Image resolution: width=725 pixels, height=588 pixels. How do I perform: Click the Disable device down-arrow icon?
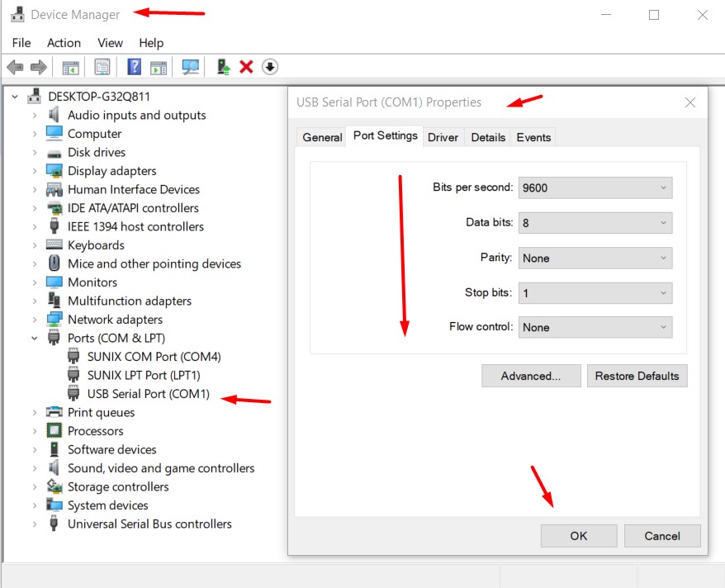tap(270, 67)
